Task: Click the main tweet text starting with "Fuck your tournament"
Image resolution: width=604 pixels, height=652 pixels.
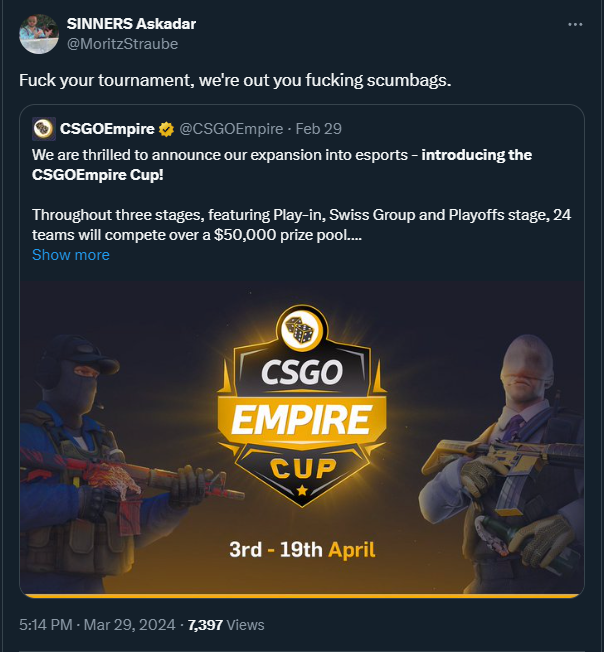Action: click(x=236, y=79)
